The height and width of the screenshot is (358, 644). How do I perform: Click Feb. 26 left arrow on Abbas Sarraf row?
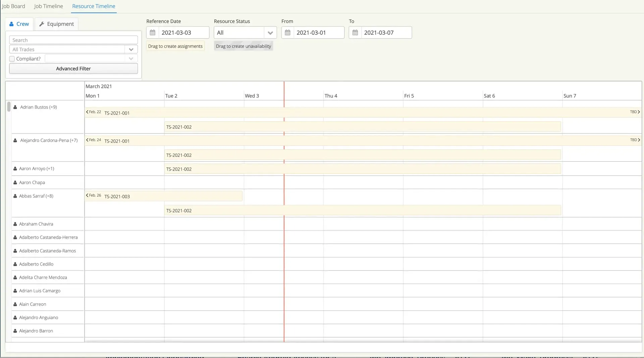(x=87, y=195)
